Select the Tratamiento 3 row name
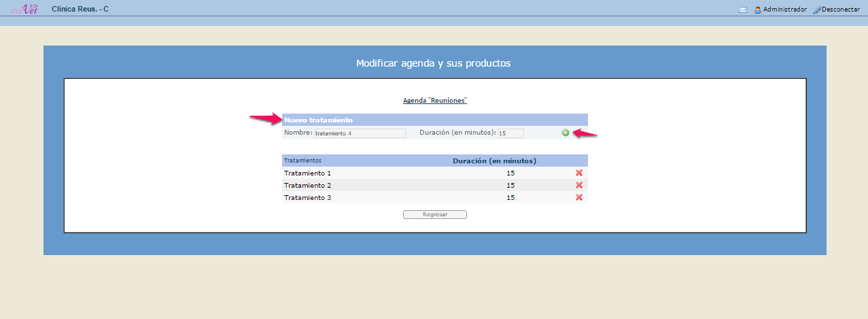 pyautogui.click(x=307, y=198)
